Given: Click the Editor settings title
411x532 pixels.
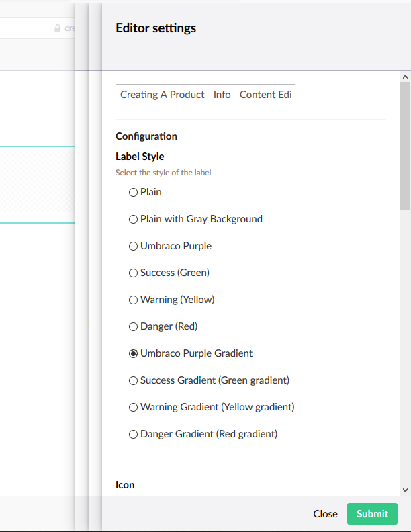Looking at the screenshot, I should [x=156, y=28].
